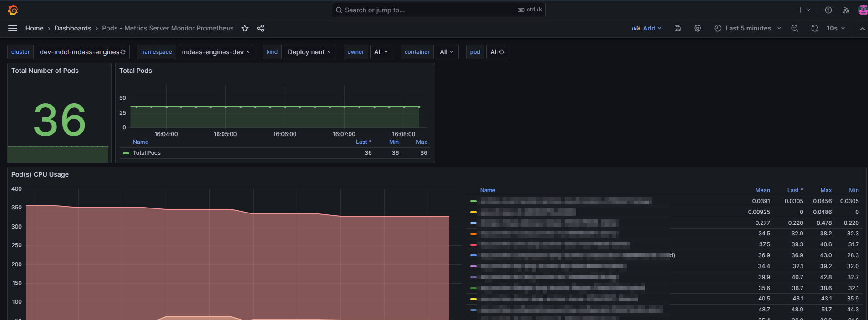
Task: Save the dashboard with disk icon
Action: (x=678, y=28)
